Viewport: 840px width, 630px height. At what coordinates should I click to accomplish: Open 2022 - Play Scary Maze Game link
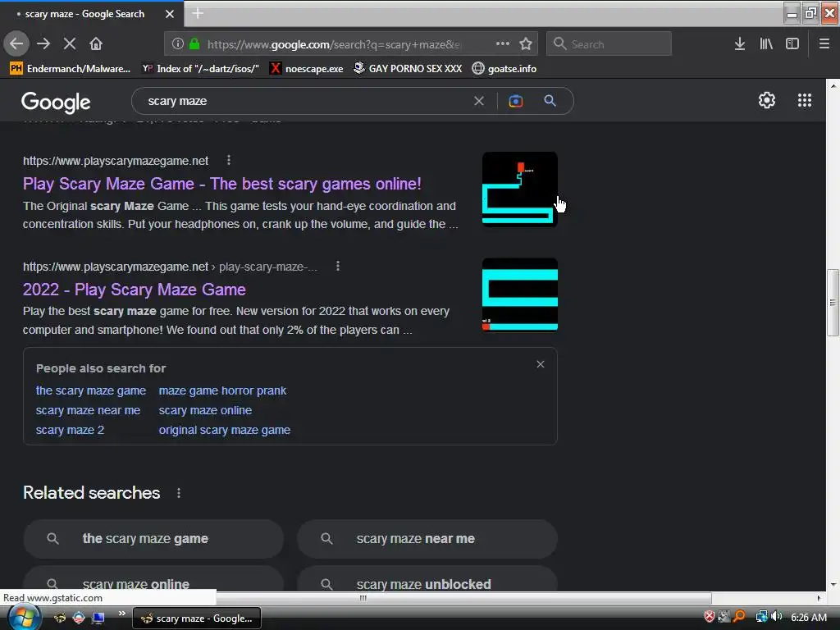(x=134, y=290)
